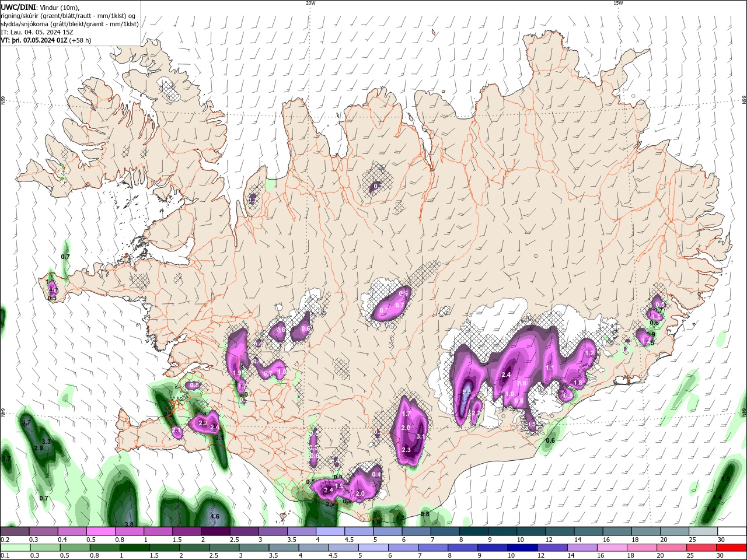Click the palest green 0.1 rain legend swatch
Image resolution: width=747 pixels, height=560 pixels.
[15, 548]
